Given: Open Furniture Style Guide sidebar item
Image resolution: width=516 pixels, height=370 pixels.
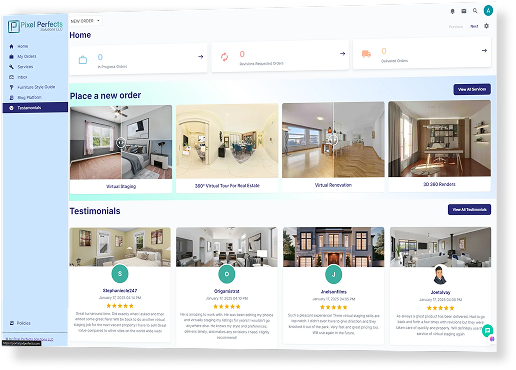Looking at the screenshot, I should click(35, 87).
